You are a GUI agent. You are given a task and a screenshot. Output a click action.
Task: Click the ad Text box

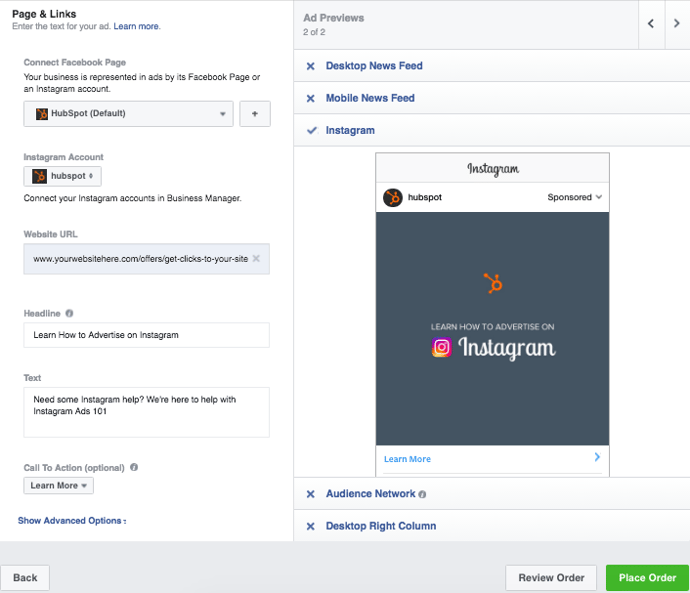pyautogui.click(x=147, y=412)
